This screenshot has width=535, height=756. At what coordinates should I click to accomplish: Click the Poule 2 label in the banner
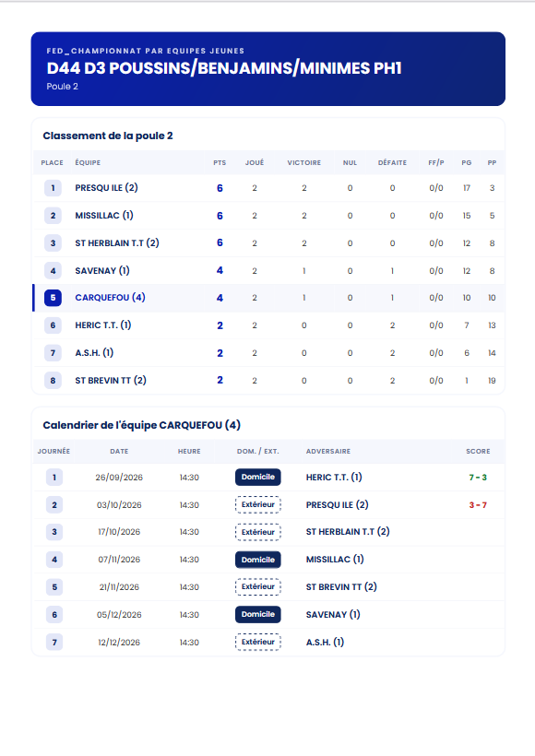(62, 87)
